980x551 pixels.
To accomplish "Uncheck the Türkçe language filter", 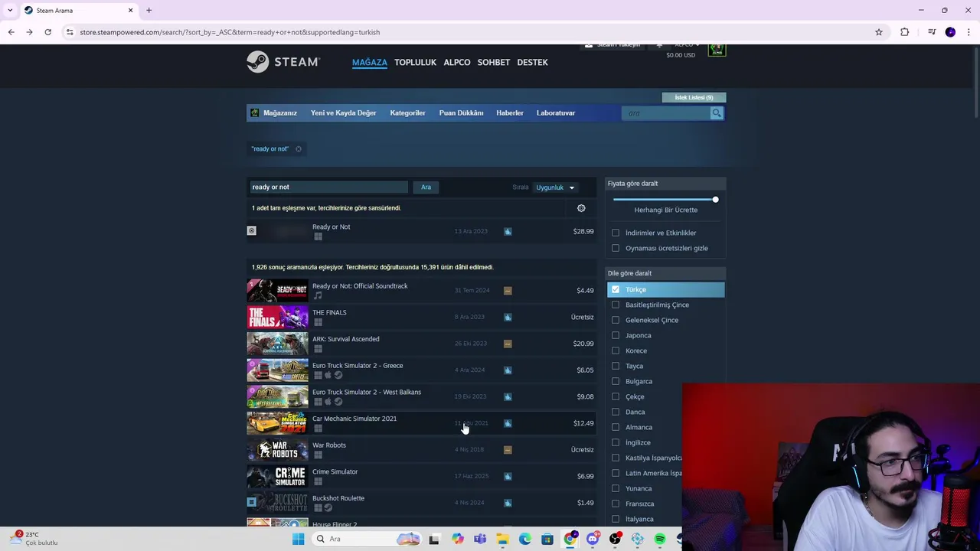I will [616, 289].
